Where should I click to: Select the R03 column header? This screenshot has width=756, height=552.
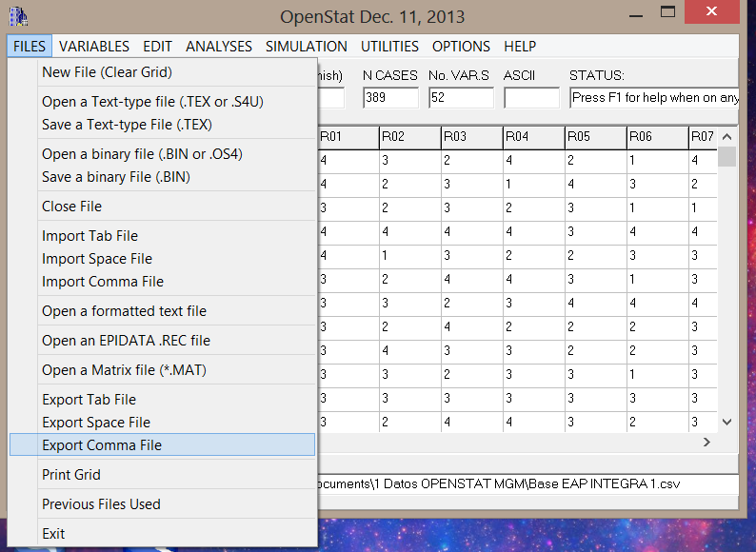(x=472, y=137)
